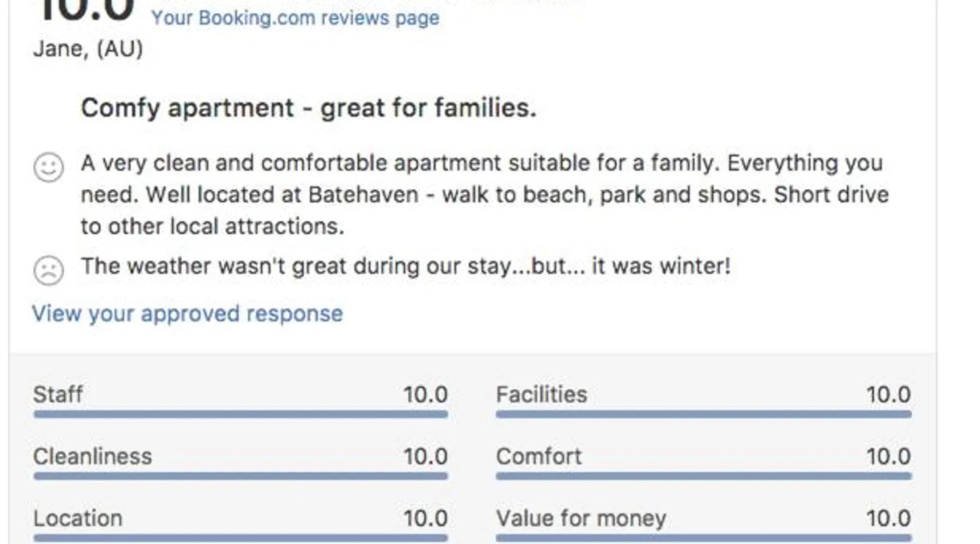
Task: Click the Cleanliness label
Action: (93, 456)
